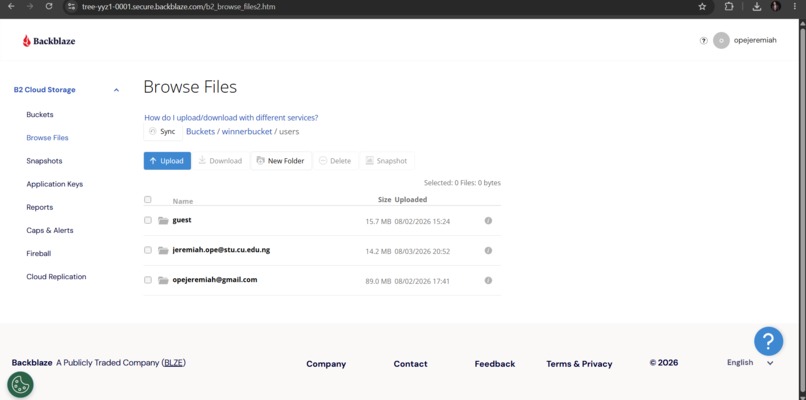This screenshot has width=806, height=400.
Task: Open Company footer link
Action: pos(326,364)
